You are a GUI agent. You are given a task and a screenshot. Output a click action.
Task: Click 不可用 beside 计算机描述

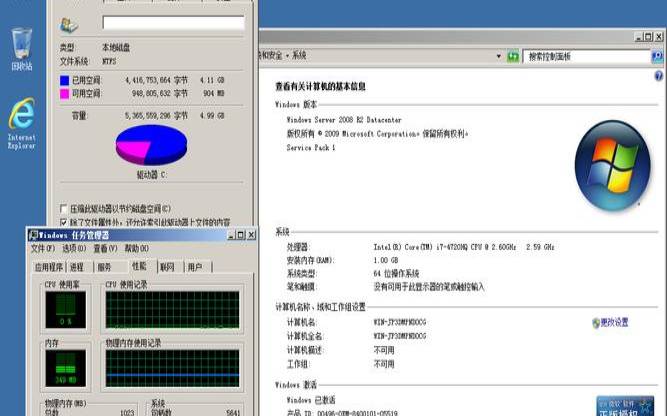[x=384, y=350]
